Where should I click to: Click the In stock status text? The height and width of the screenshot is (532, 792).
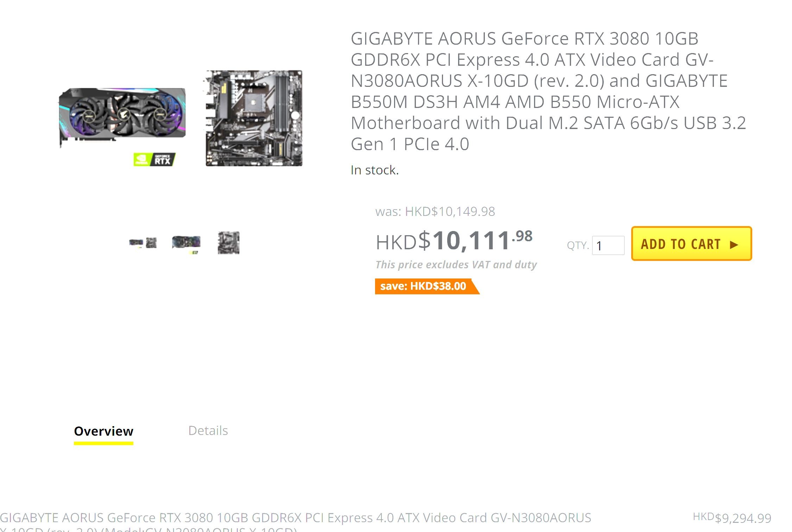tap(375, 170)
